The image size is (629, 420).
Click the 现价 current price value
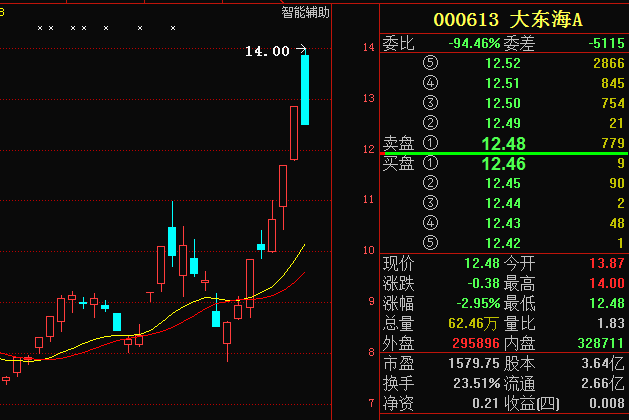[482, 264]
